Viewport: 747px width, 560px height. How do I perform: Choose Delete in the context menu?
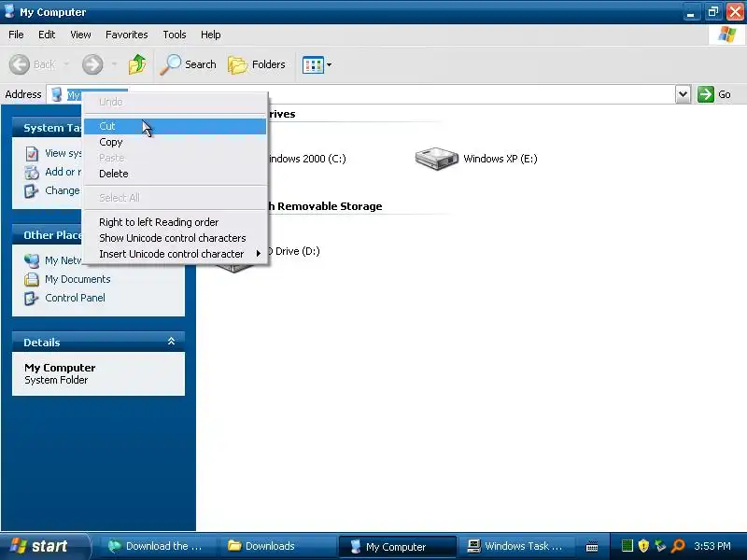coord(175,174)
